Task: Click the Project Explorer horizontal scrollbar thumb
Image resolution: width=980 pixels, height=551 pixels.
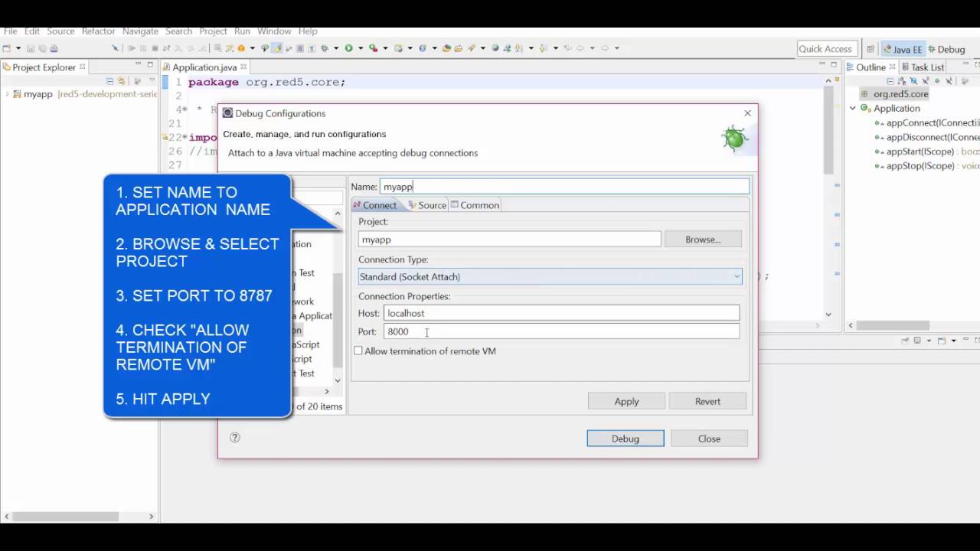Action: [64, 517]
